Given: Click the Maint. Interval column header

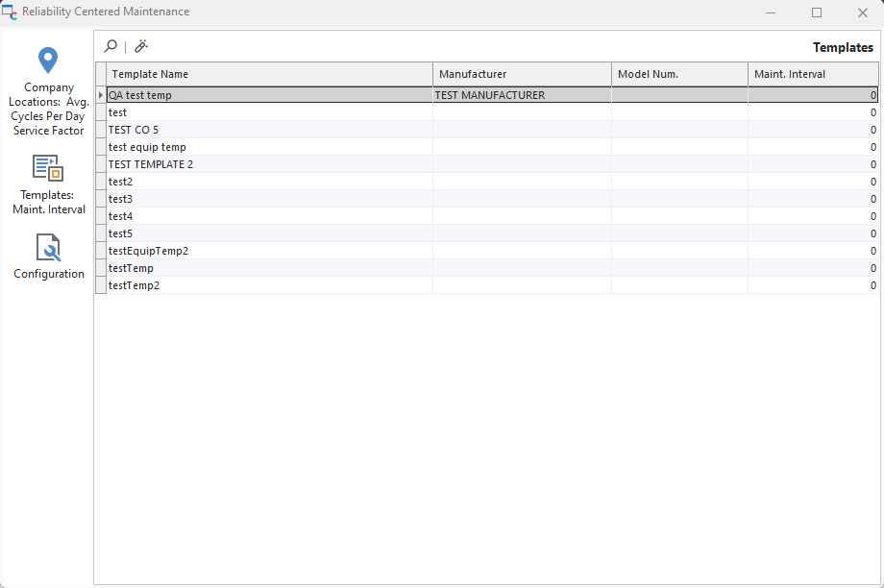Looking at the screenshot, I should click(x=813, y=74).
